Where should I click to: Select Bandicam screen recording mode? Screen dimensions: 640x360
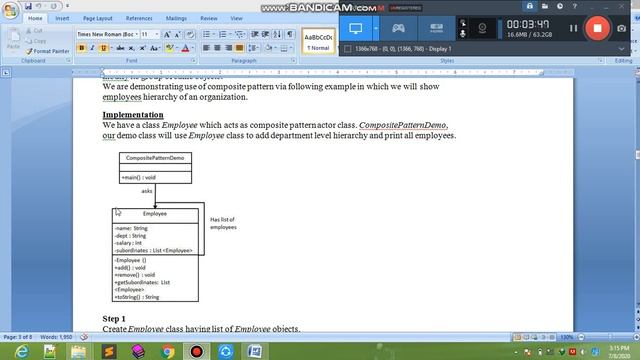pyautogui.click(x=356, y=28)
